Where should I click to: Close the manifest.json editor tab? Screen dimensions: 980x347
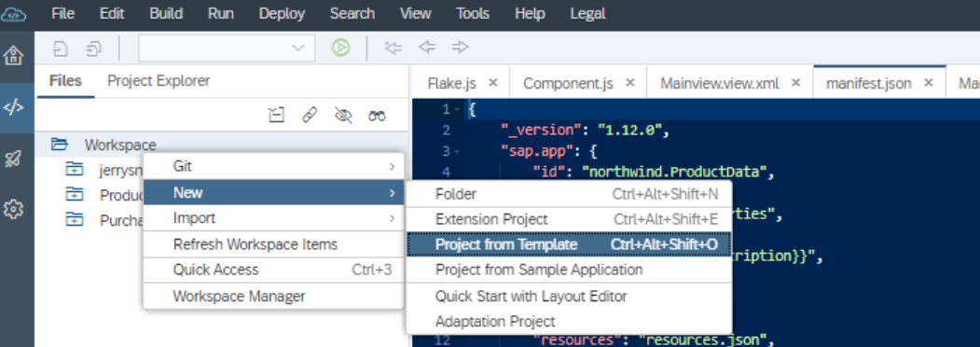tap(928, 82)
